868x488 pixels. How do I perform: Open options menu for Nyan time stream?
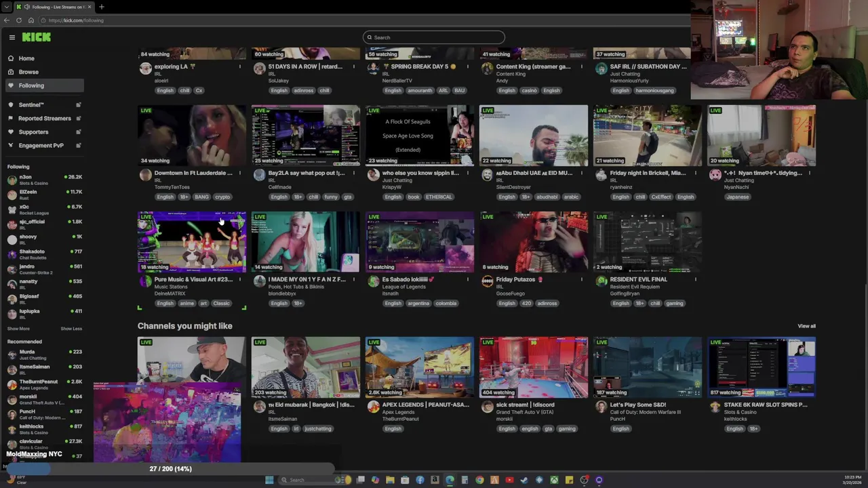pos(809,173)
